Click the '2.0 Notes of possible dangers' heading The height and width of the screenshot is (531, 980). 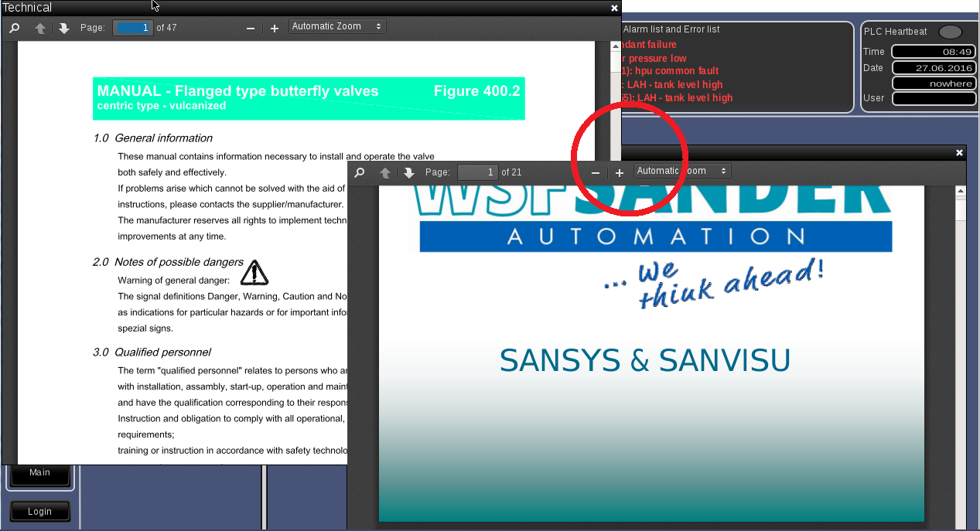coord(168,262)
